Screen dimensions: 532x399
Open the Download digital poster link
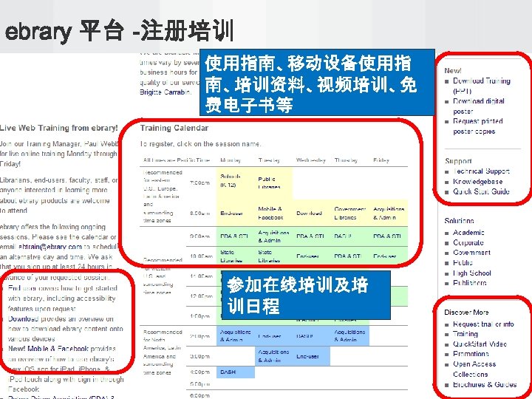[478, 106]
